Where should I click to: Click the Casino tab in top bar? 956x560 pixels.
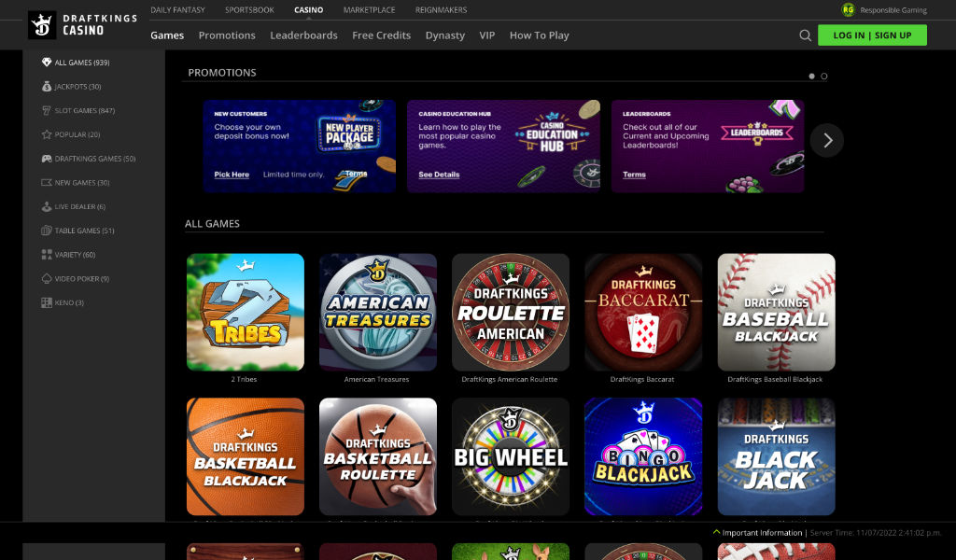pos(308,9)
